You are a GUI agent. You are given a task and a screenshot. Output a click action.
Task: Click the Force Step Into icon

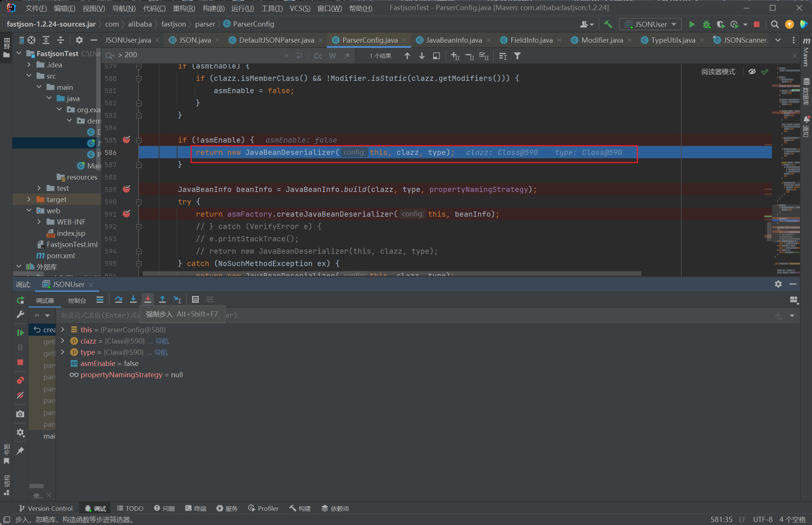[148, 299]
